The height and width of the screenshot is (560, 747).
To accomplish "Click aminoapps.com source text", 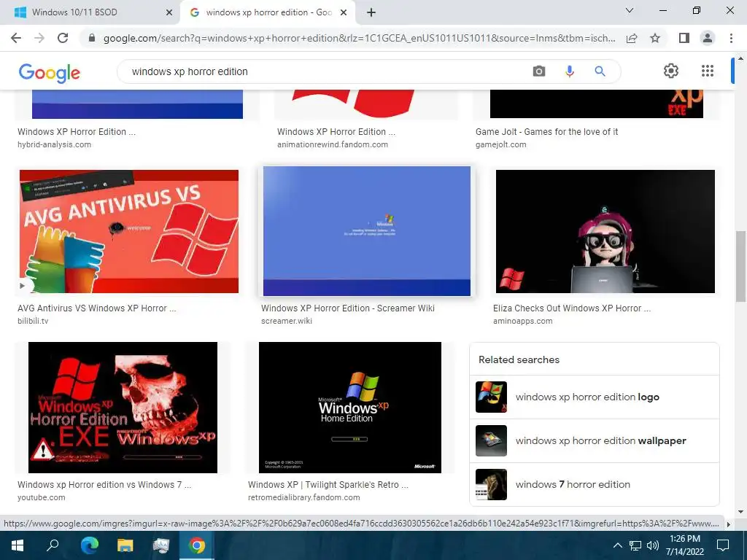I will point(522,321).
